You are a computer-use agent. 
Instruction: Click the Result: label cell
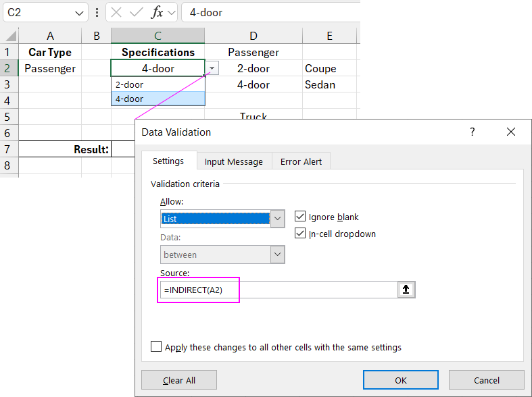[x=65, y=149]
